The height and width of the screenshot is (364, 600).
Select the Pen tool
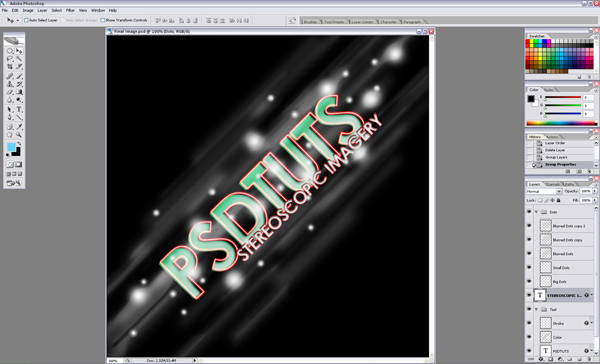[x=10, y=118]
